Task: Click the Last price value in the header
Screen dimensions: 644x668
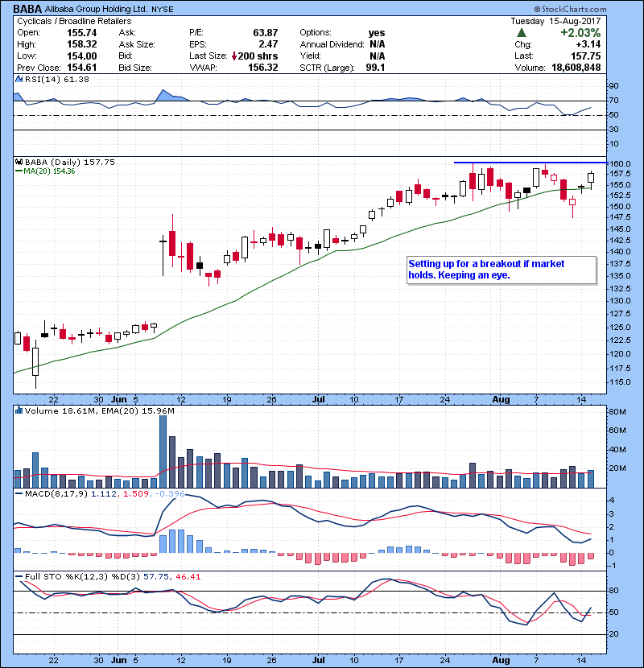Action: coord(585,56)
